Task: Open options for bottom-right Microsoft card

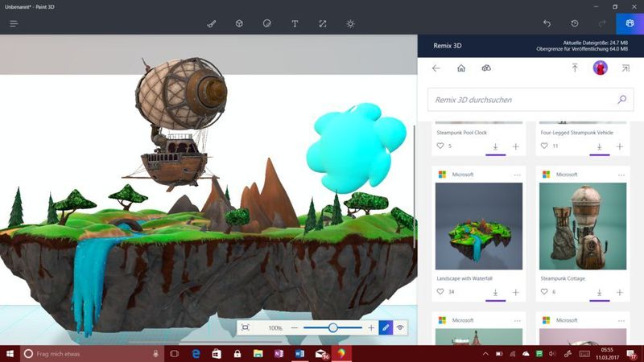Action: (x=621, y=320)
